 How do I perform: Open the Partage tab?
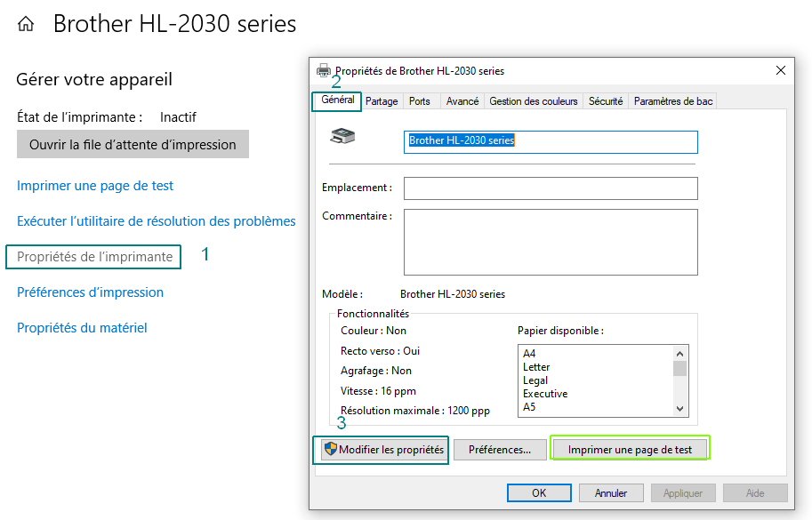tap(382, 101)
